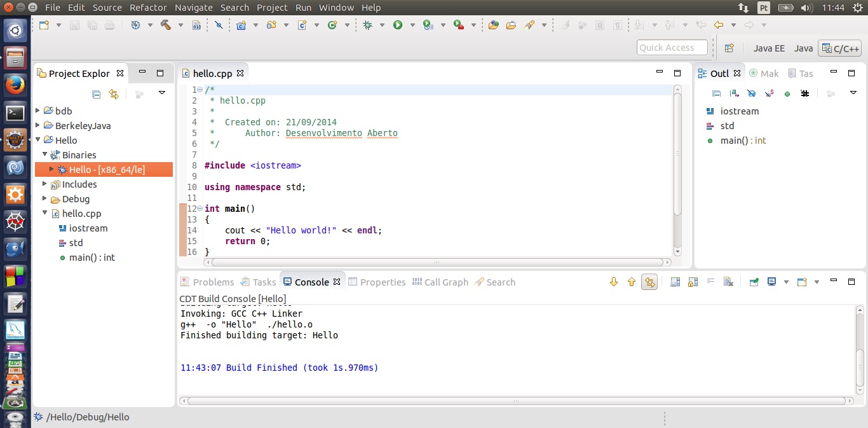The image size is (868, 428).
Task: Click the Clear Console icon
Action: click(x=728, y=282)
